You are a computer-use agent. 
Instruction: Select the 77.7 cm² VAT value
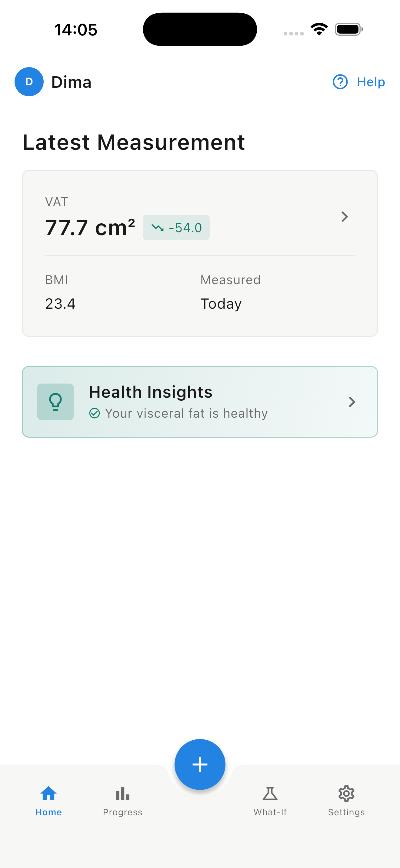point(90,228)
